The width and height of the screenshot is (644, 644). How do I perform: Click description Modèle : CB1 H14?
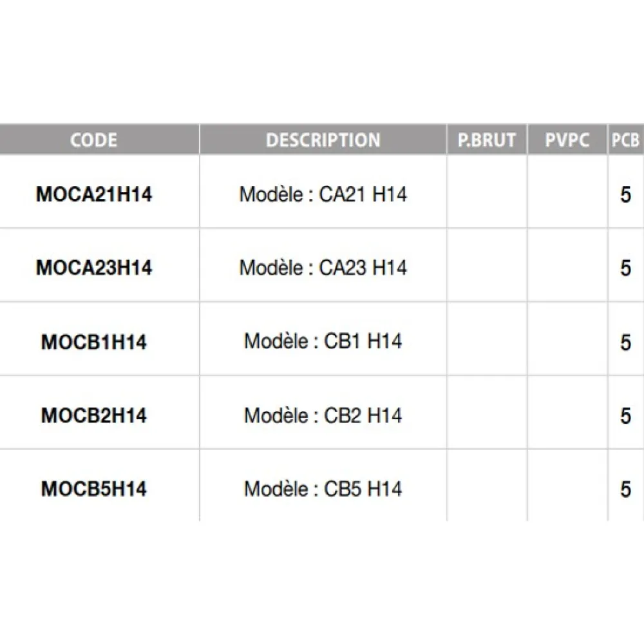tap(323, 341)
